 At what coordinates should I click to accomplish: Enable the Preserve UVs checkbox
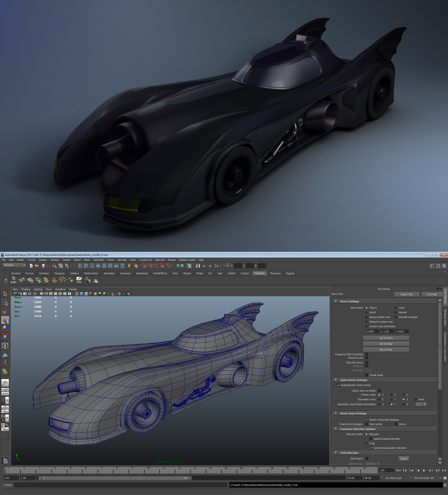(x=367, y=358)
